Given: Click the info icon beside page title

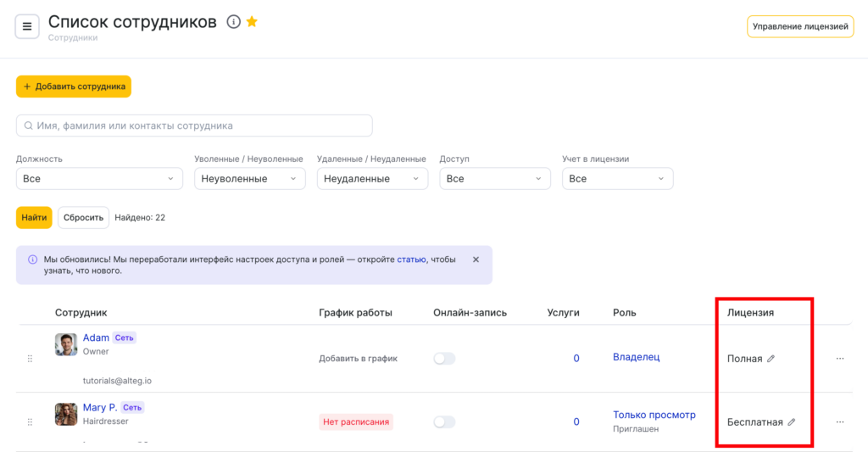Looking at the screenshot, I should [234, 22].
